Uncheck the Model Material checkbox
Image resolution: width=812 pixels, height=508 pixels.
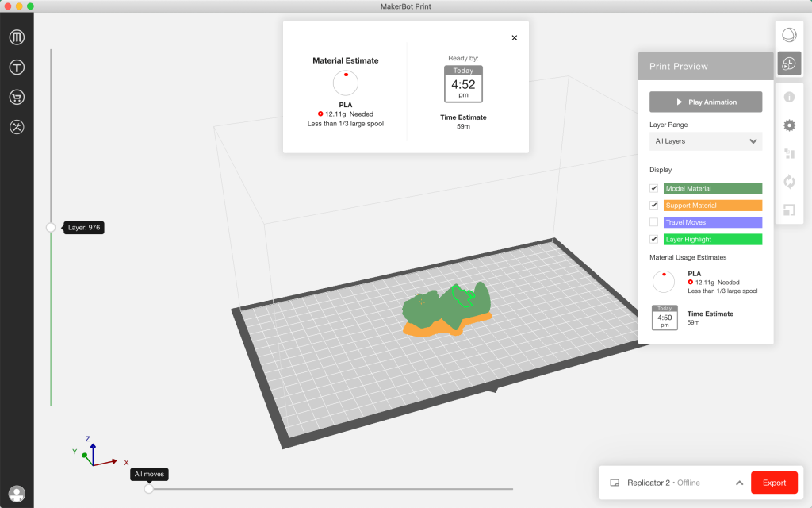[654, 189]
